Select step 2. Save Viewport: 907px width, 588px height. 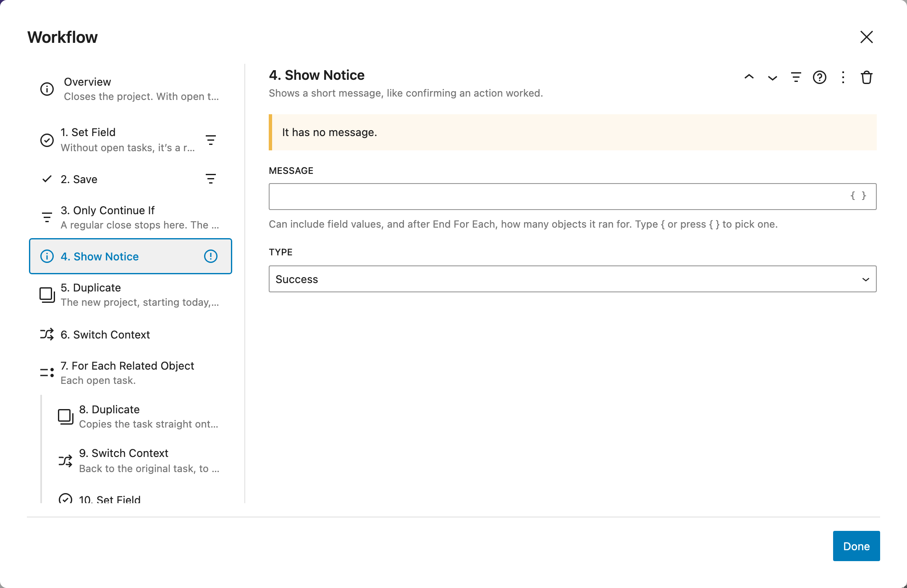coord(130,179)
